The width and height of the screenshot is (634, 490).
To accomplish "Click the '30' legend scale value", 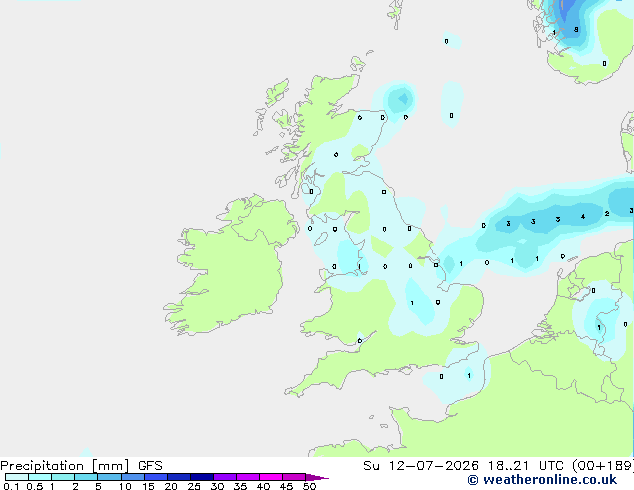I will pyautogui.click(x=217, y=486).
